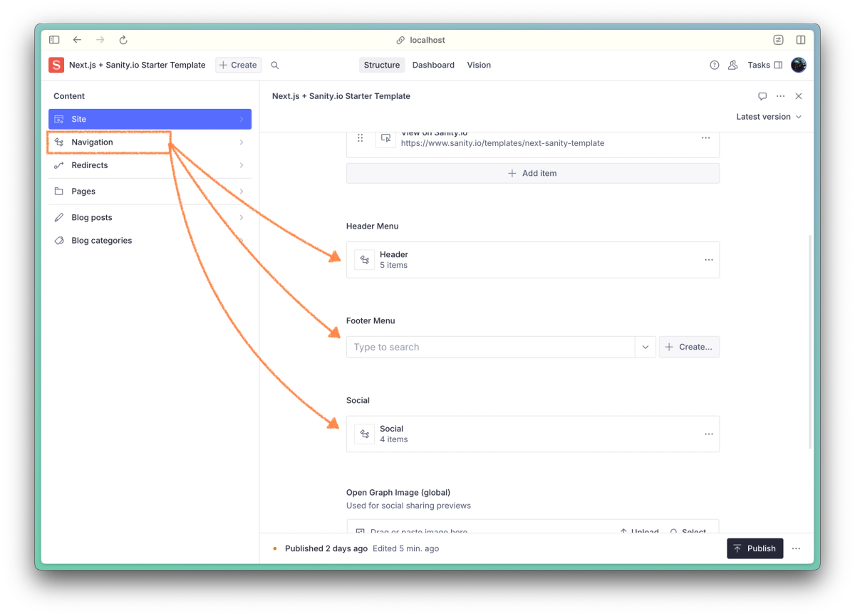Image resolution: width=855 pixels, height=616 pixels.
Task: Open the Create new document button
Action: pyautogui.click(x=239, y=65)
